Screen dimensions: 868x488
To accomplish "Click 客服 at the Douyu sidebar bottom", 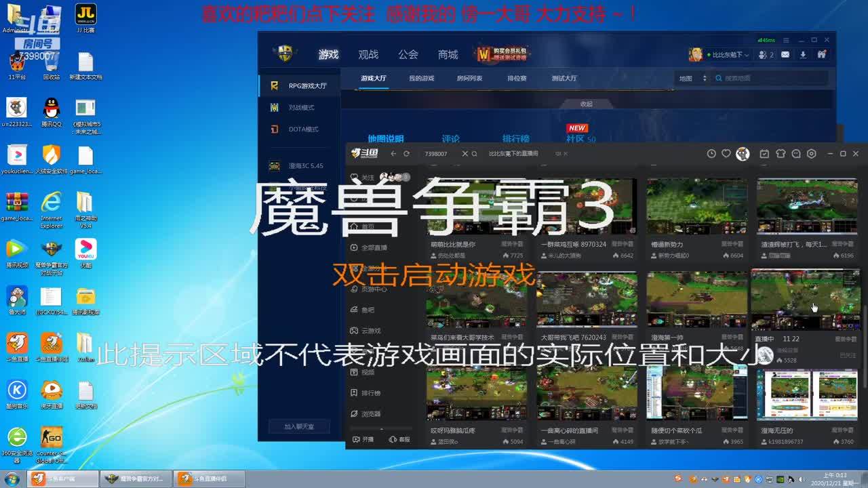I will [399, 439].
